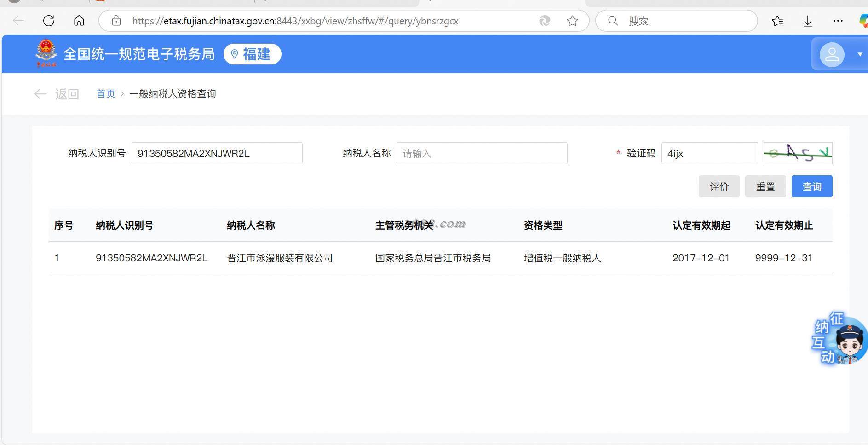View site security lock icon

(116, 21)
